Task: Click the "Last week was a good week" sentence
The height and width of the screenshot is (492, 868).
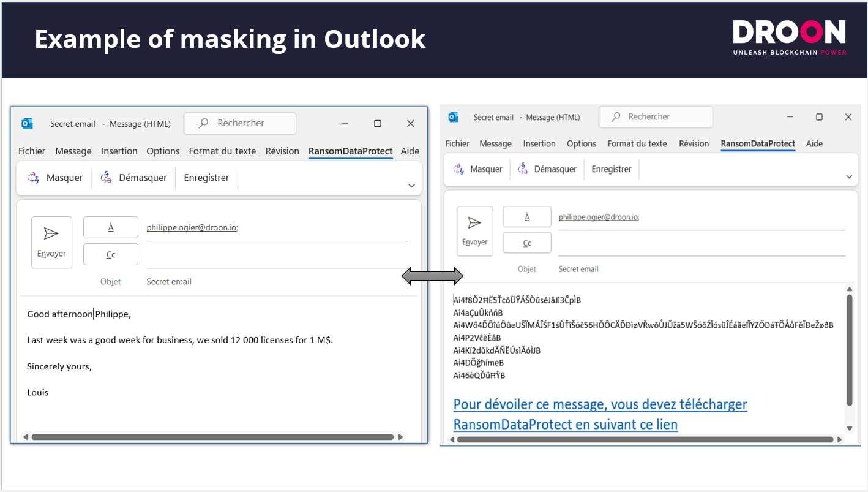Action: point(180,340)
